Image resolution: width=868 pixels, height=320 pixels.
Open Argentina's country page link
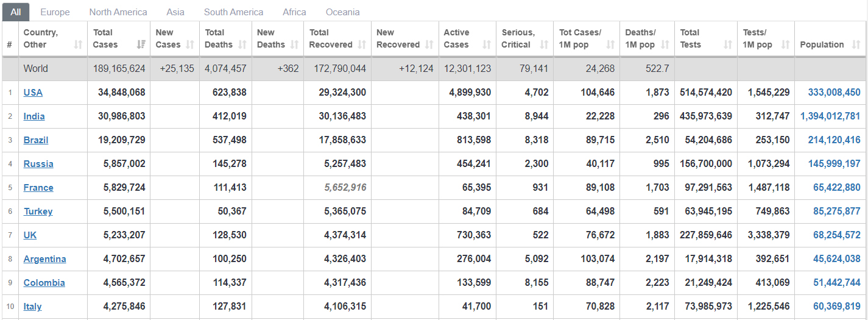coord(44,259)
